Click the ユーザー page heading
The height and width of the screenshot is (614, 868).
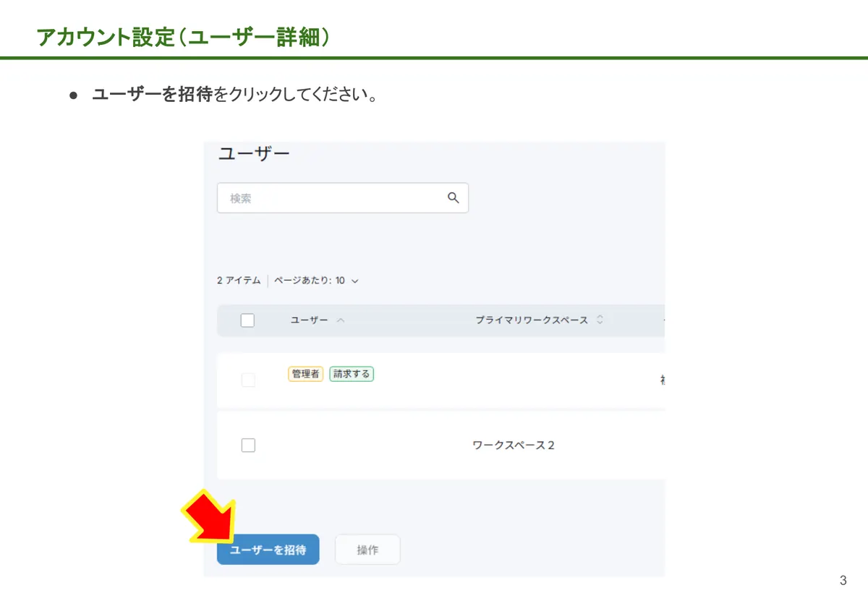coord(254,154)
